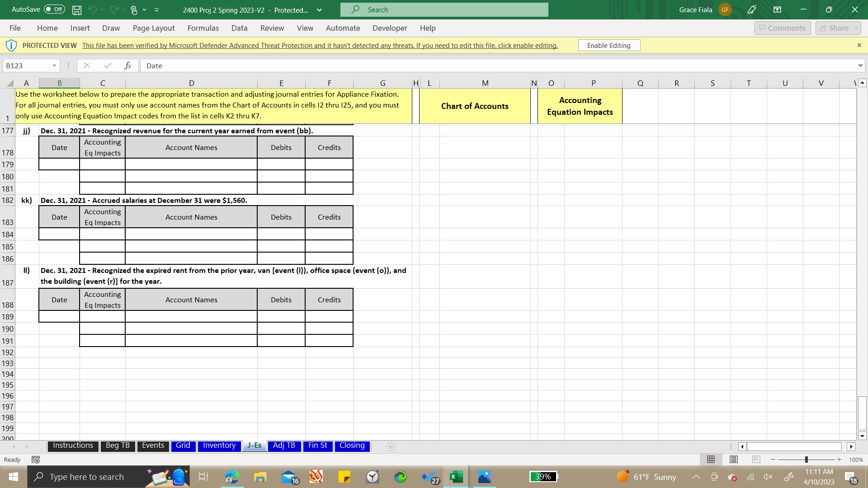Switch to Normal view icon
The width and height of the screenshot is (868, 488).
711,460
